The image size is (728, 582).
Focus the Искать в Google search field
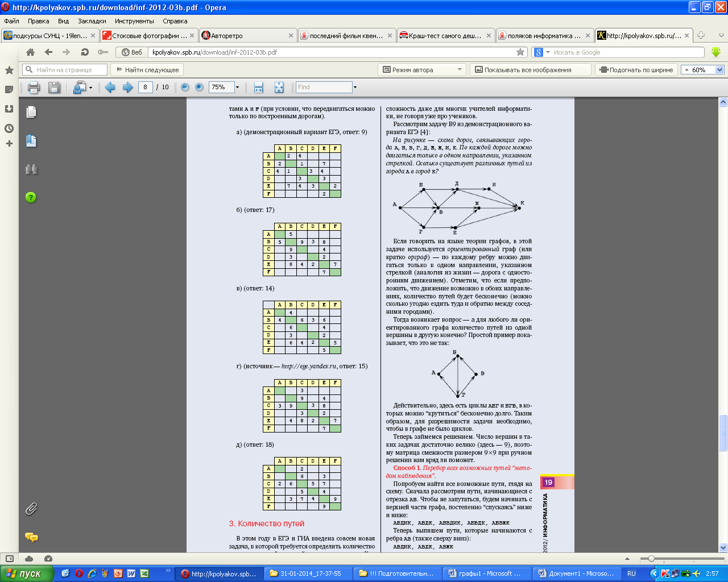(624, 52)
